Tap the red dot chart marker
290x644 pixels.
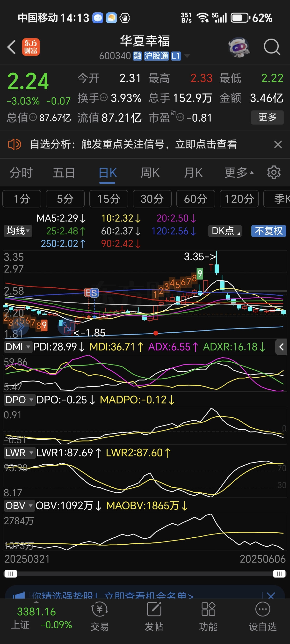point(155,333)
